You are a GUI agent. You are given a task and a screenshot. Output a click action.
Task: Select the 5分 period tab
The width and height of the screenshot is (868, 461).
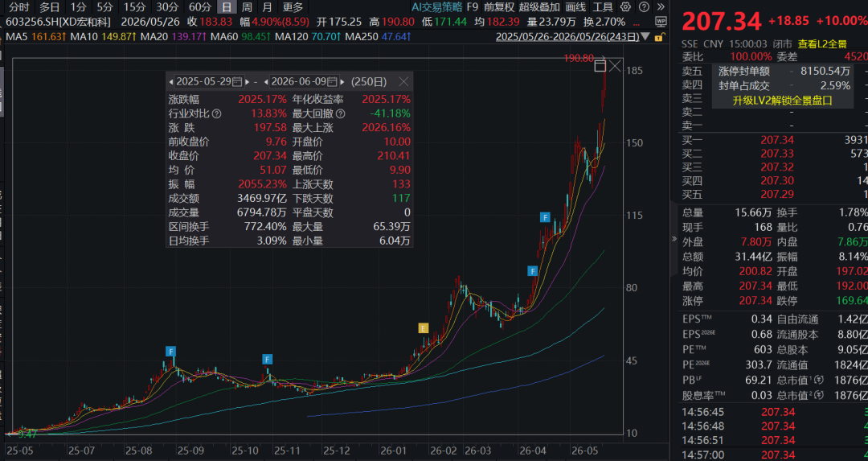(104, 7)
